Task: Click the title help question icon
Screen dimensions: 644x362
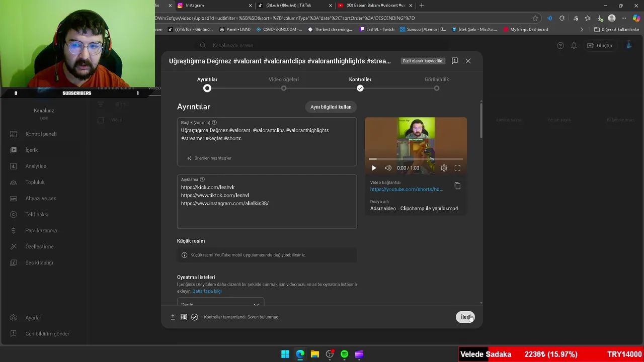Action: point(214,122)
